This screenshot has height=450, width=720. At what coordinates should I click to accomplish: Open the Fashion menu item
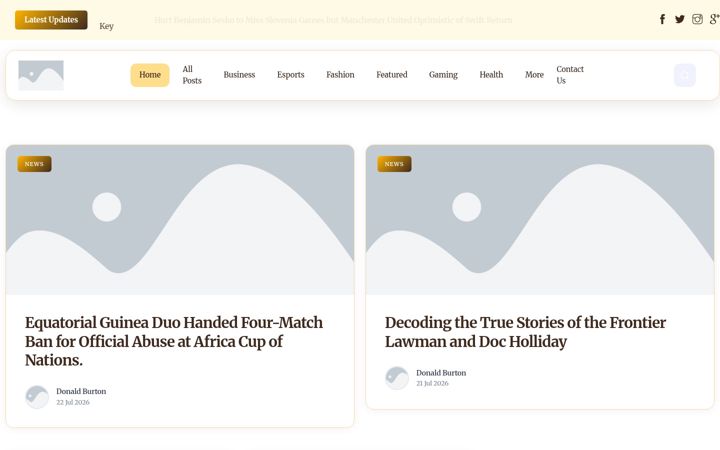click(x=340, y=75)
